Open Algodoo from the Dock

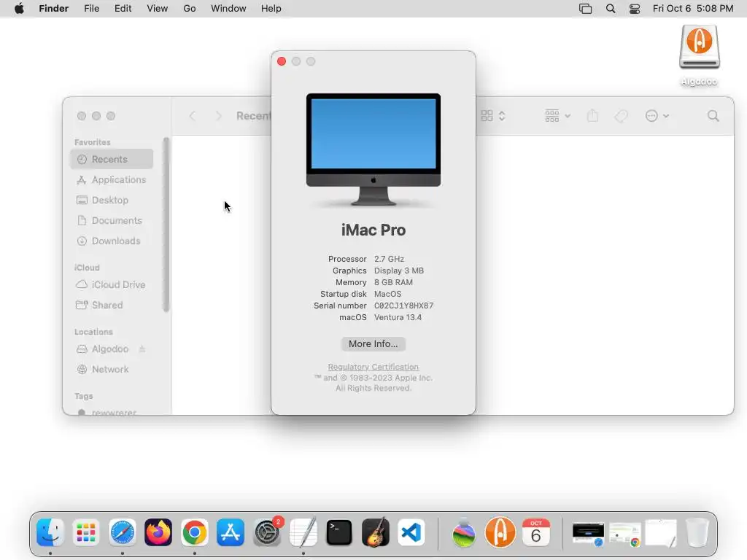(x=500, y=532)
